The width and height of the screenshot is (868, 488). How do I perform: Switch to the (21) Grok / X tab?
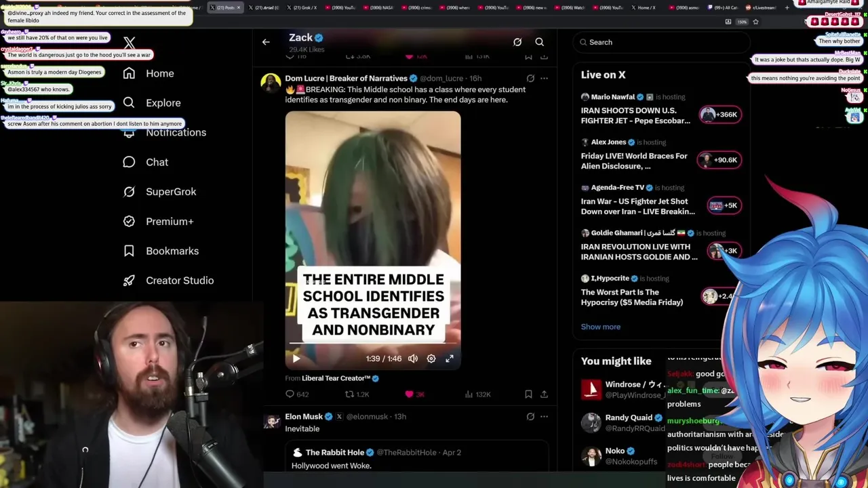point(302,7)
